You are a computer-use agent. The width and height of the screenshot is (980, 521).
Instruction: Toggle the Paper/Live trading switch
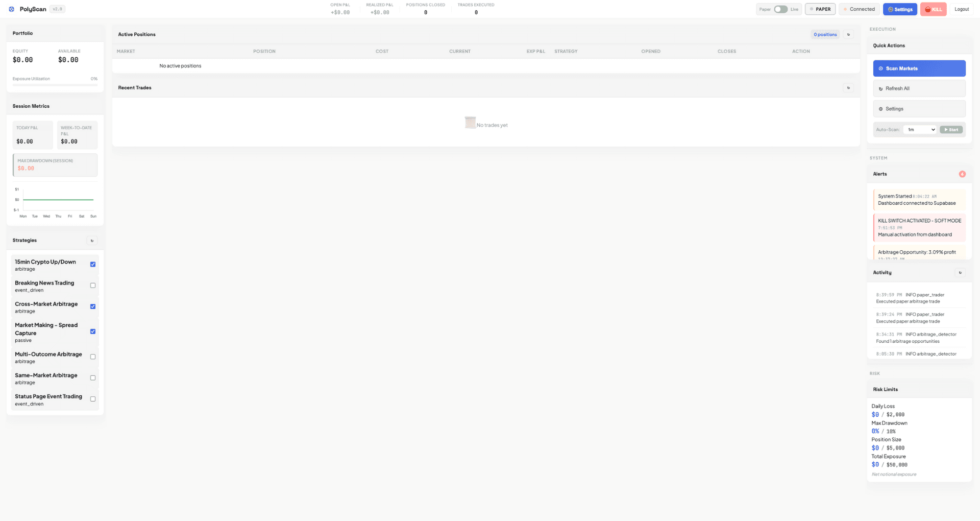(780, 9)
